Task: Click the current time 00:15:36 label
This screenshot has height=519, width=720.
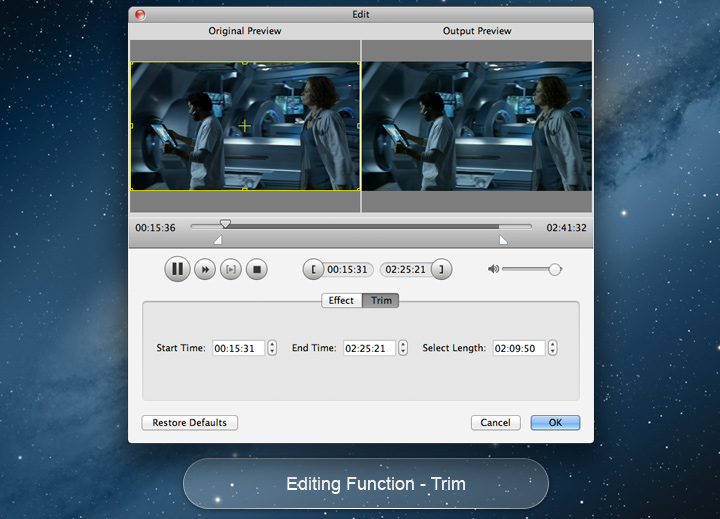Action: coord(155,228)
